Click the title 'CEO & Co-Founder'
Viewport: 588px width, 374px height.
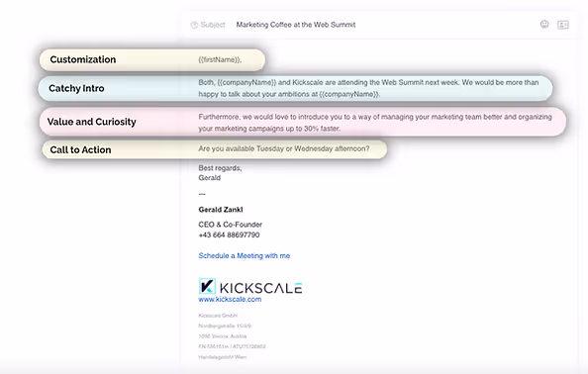coord(231,225)
